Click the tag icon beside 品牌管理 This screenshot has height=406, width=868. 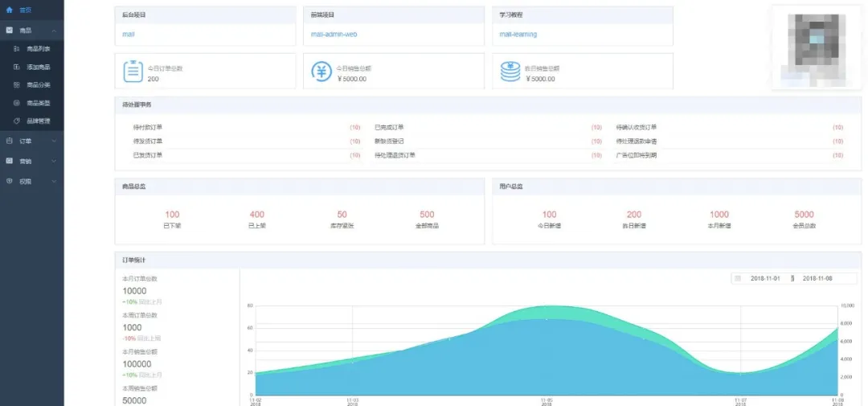tap(17, 121)
